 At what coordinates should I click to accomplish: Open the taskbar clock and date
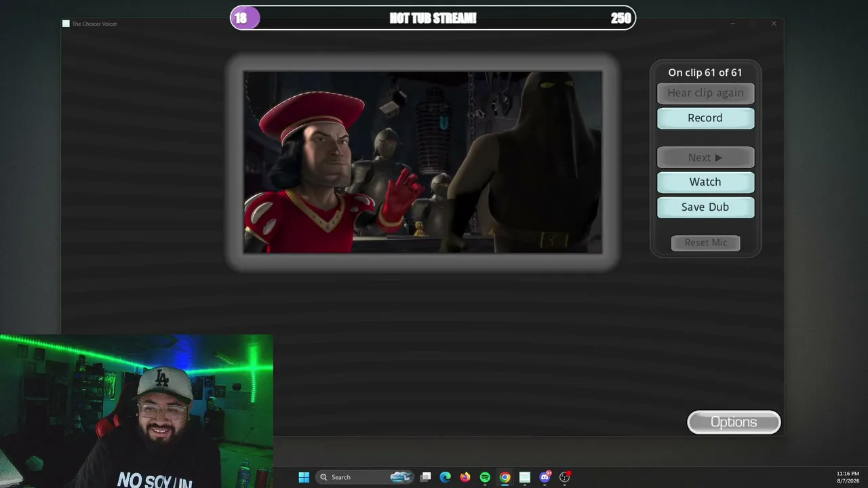(x=848, y=477)
